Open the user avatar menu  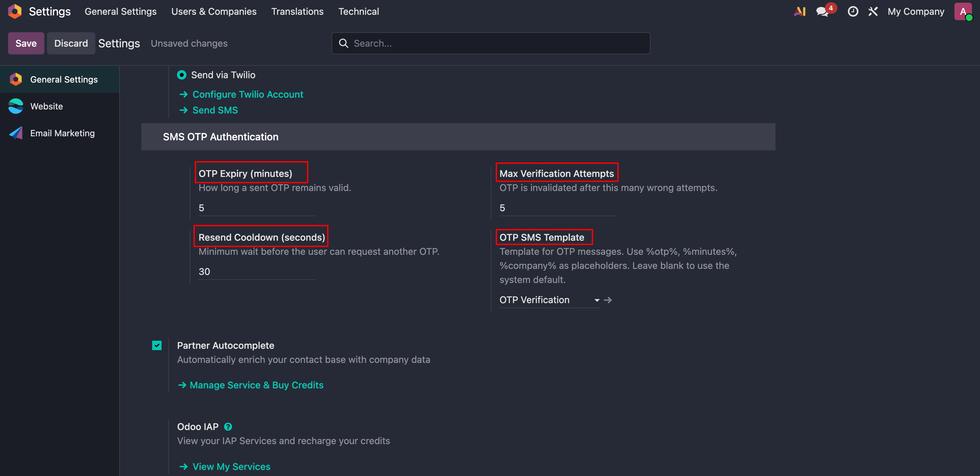click(963, 11)
